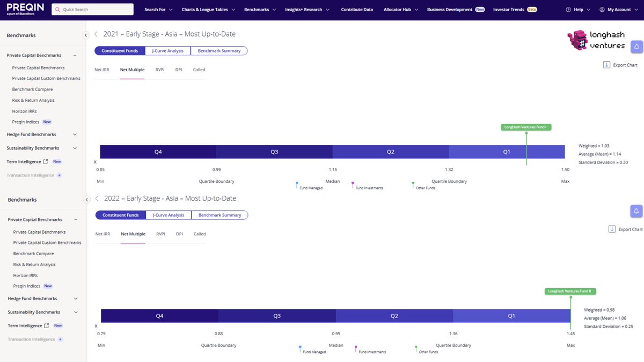This screenshot has width=644, height=362.
Task: Click the plus icon by the lower Transaction Intelligence
Action: (x=60, y=339)
